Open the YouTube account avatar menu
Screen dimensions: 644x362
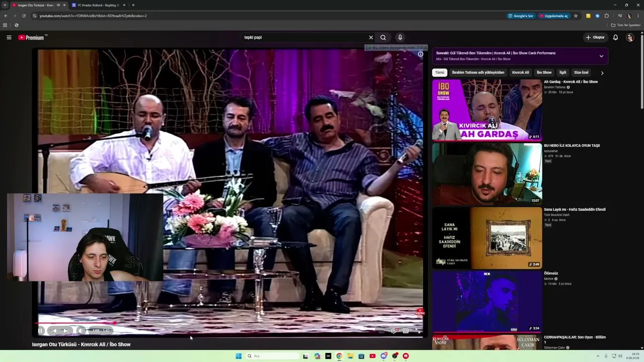point(630,37)
